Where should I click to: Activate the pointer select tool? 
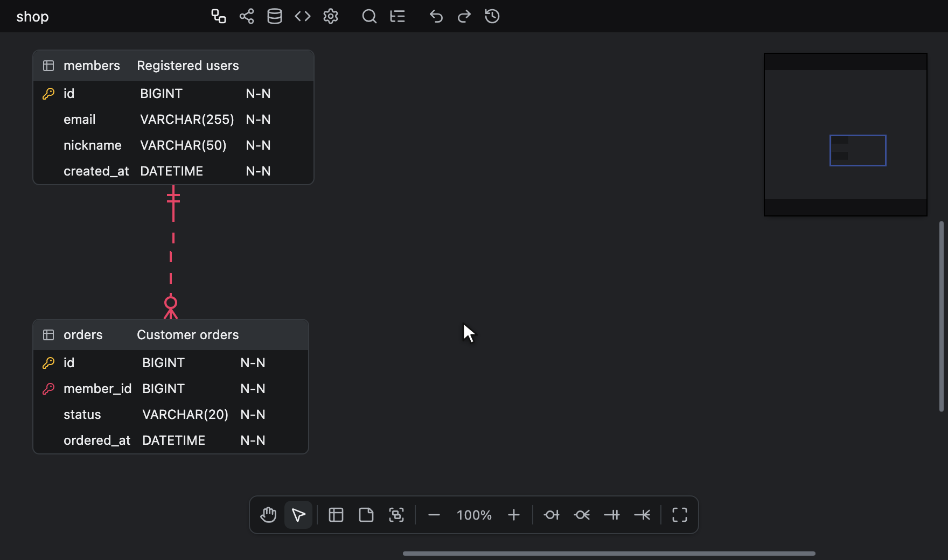[298, 515]
